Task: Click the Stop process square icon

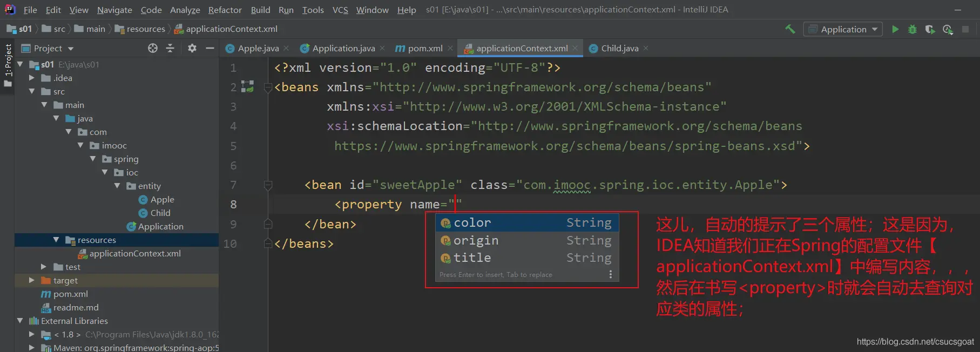Action: (965, 29)
